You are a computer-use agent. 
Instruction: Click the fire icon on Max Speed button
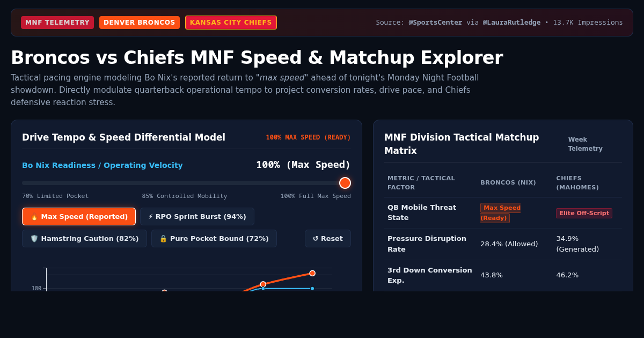[34, 217]
